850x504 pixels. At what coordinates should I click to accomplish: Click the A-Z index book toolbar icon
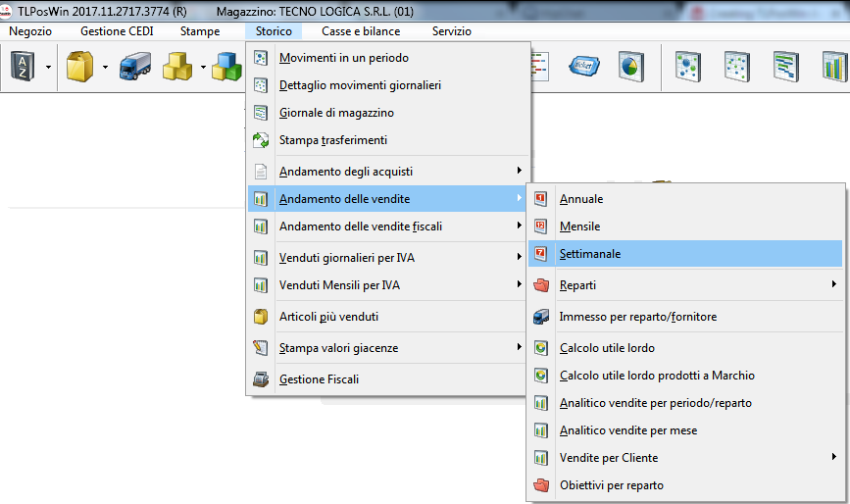[21, 67]
